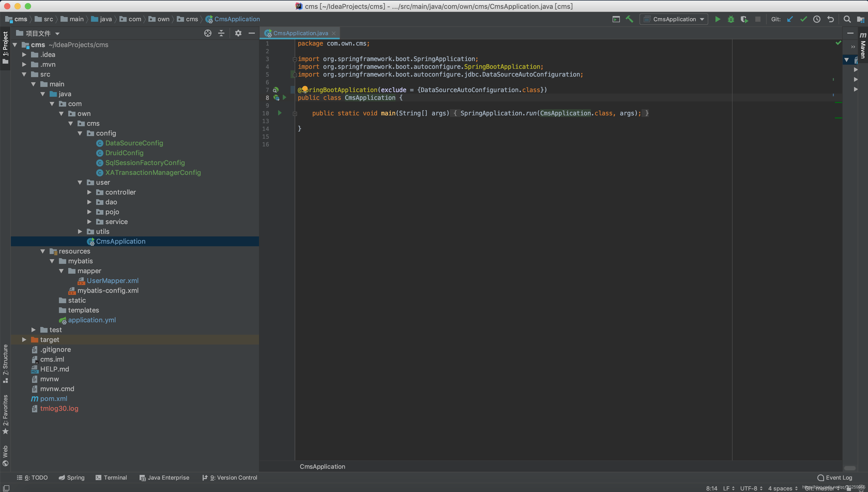
Task: Open Search Everywhere magnifier icon
Action: coord(847,19)
